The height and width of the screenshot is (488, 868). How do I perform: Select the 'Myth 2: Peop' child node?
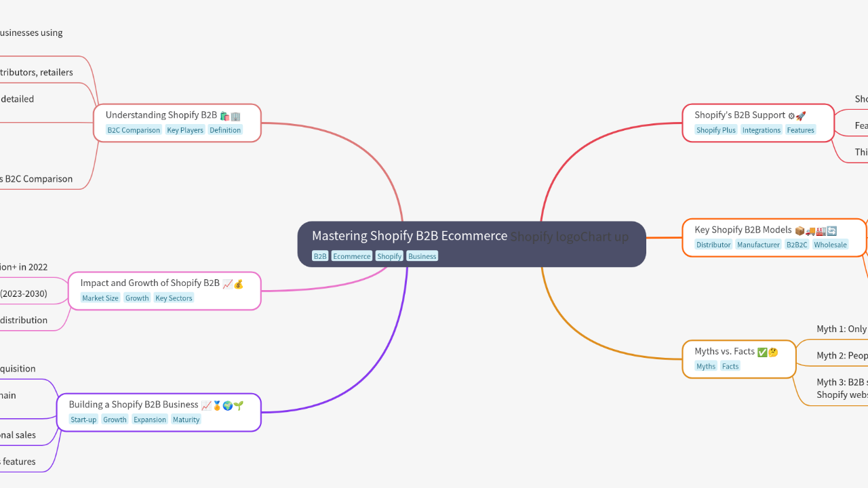(x=842, y=355)
